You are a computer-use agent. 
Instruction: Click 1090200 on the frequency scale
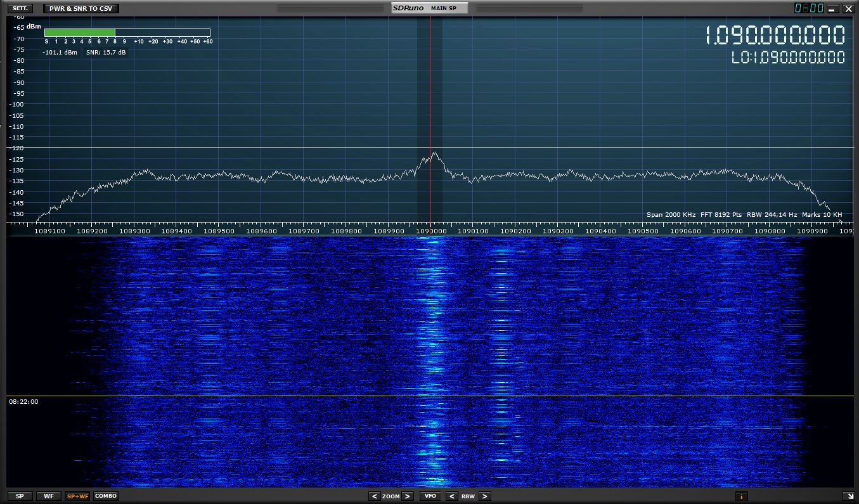tap(515, 231)
